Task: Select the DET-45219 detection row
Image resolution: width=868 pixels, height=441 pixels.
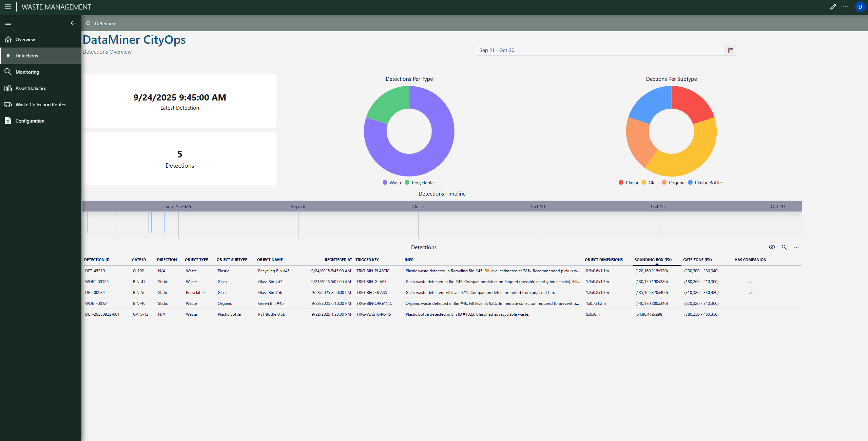Action: pyautogui.click(x=95, y=271)
